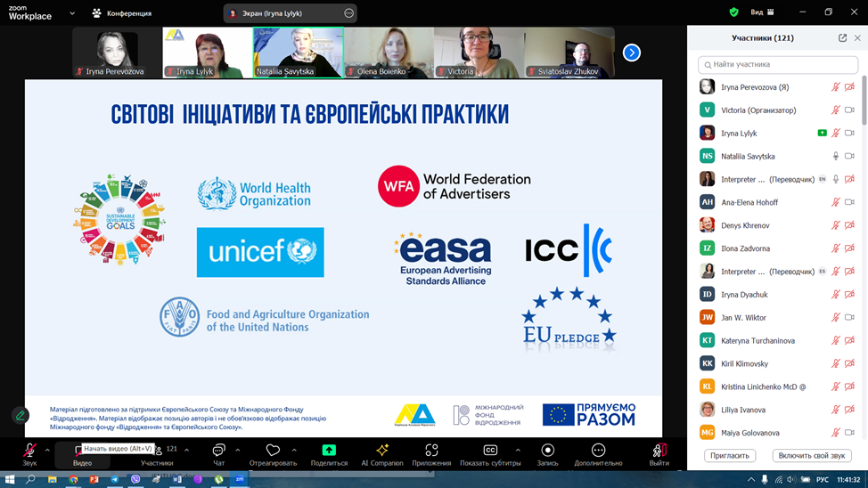868x488 pixels.
Task: Open Приложения apps
Action: [431, 455]
